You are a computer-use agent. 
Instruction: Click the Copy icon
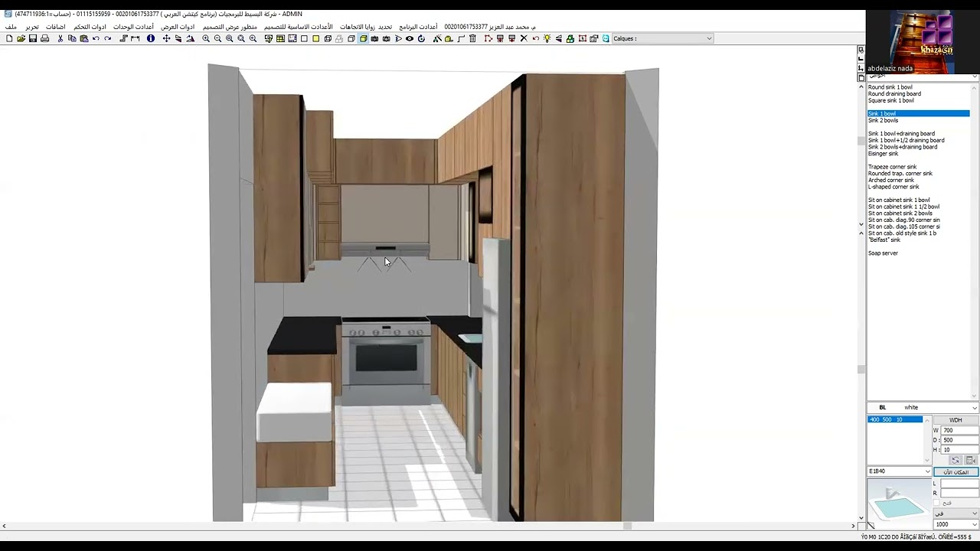coord(72,38)
